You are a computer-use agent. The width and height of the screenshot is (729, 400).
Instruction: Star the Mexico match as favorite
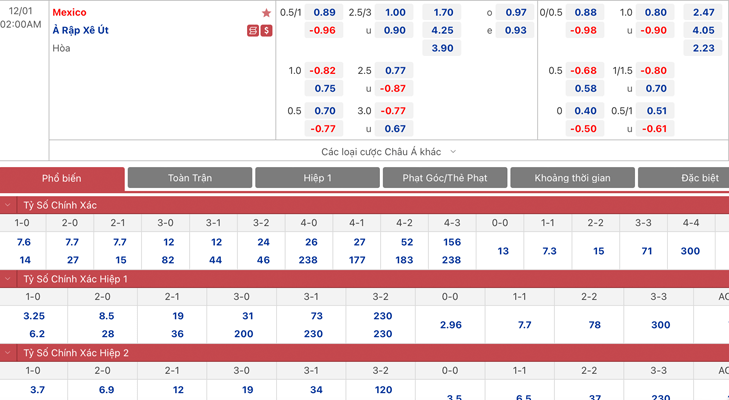tap(266, 13)
